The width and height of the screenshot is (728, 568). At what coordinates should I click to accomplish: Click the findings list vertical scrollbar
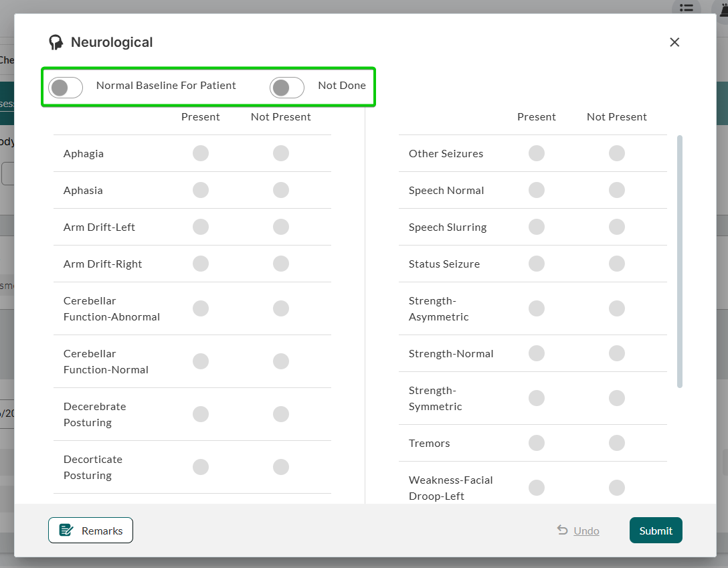pyautogui.click(x=680, y=261)
